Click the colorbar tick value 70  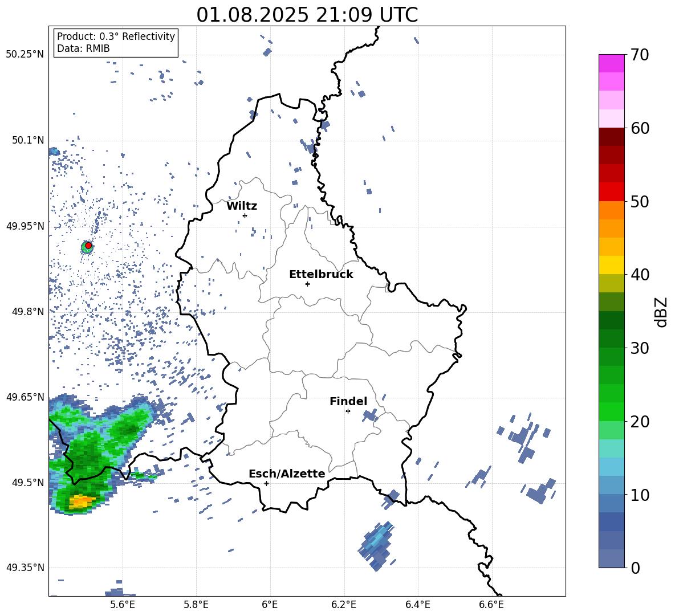pos(640,55)
